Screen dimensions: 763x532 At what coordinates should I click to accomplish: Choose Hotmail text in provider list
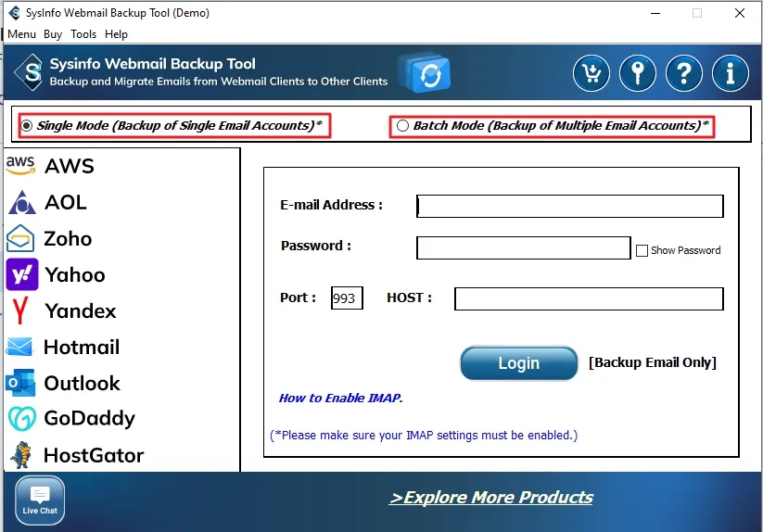82,348
